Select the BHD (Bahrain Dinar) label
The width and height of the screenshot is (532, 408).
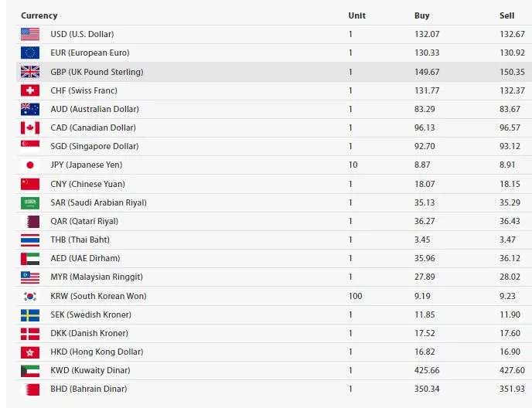88,389
